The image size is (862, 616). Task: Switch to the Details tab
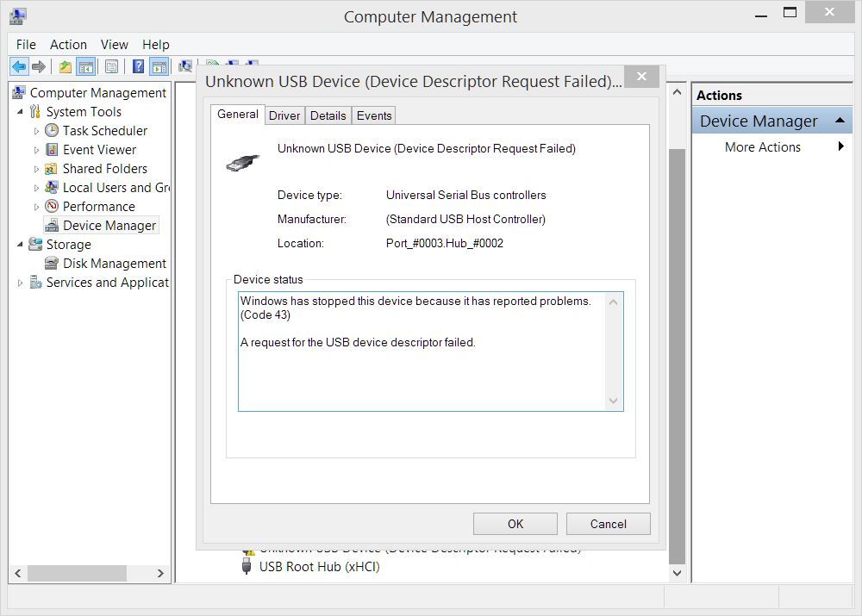point(328,115)
